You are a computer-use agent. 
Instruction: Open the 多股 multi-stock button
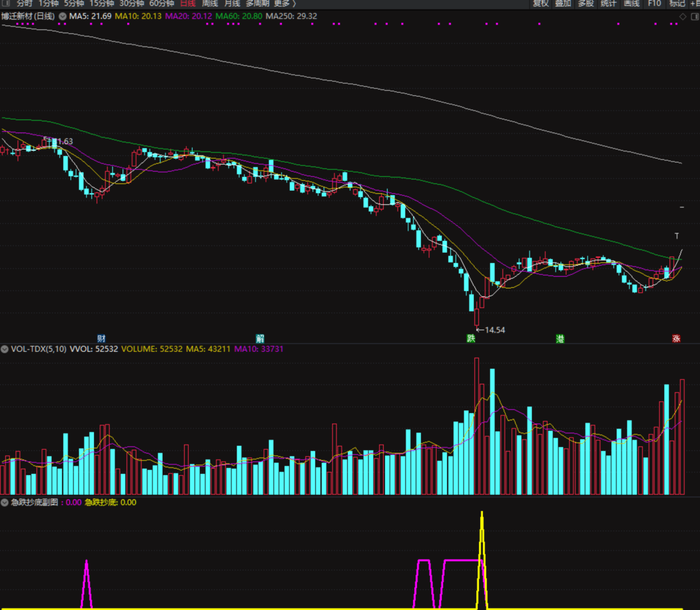point(586,4)
